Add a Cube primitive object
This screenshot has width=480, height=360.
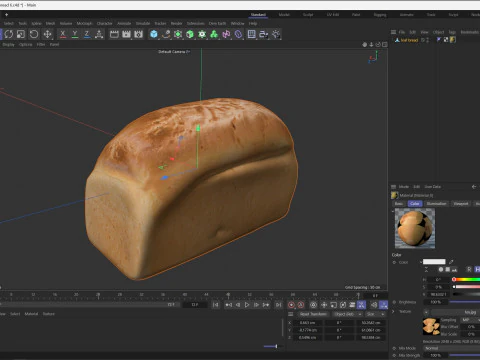click(x=154, y=34)
